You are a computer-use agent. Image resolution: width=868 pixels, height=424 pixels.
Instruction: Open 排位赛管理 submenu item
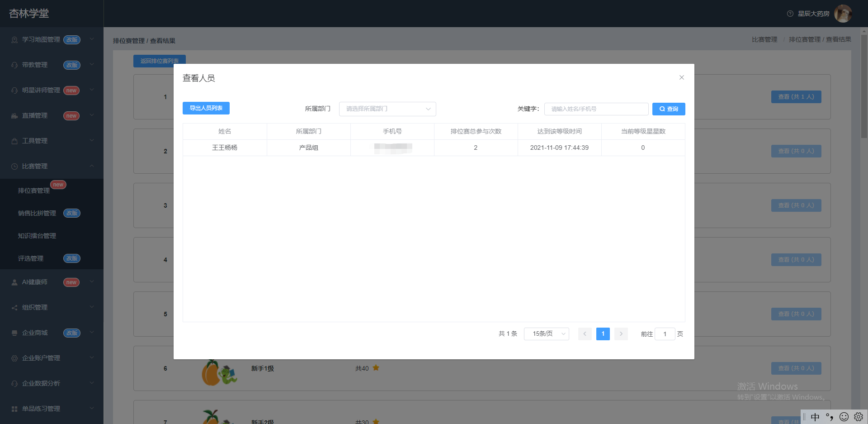[52, 191]
